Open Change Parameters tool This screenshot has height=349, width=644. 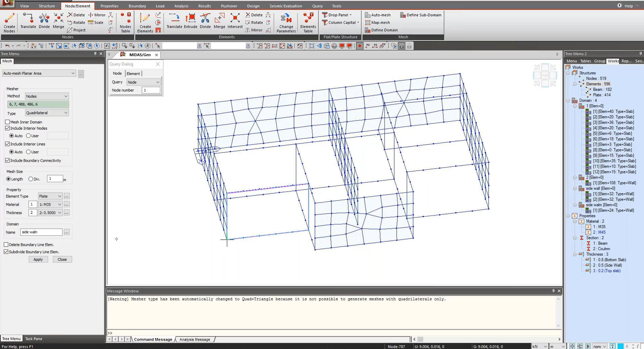tap(286, 23)
